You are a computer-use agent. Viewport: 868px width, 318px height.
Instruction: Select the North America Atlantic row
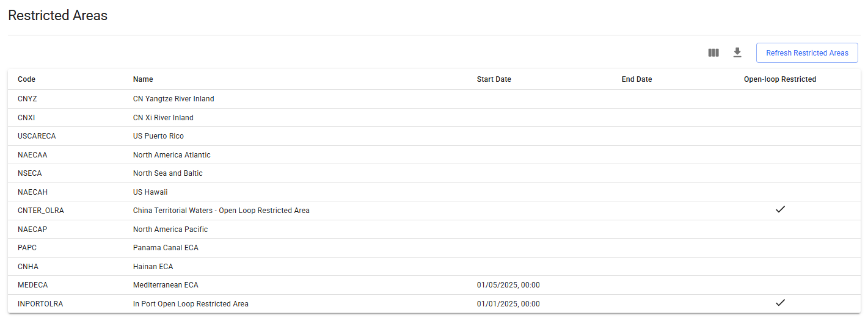coord(172,155)
